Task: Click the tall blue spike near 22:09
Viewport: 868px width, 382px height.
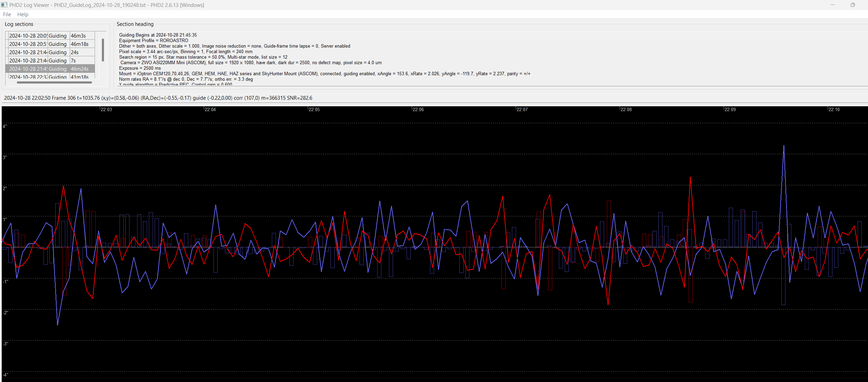Action: pyautogui.click(x=784, y=147)
